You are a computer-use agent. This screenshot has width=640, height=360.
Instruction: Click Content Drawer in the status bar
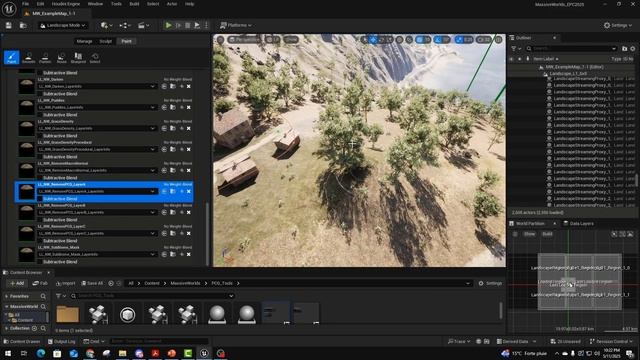[x=22, y=341]
